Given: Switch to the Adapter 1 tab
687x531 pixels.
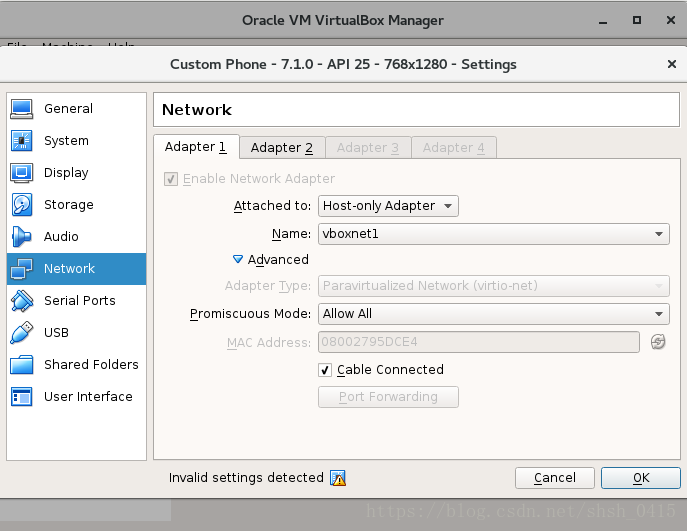Looking at the screenshot, I should (x=196, y=147).
